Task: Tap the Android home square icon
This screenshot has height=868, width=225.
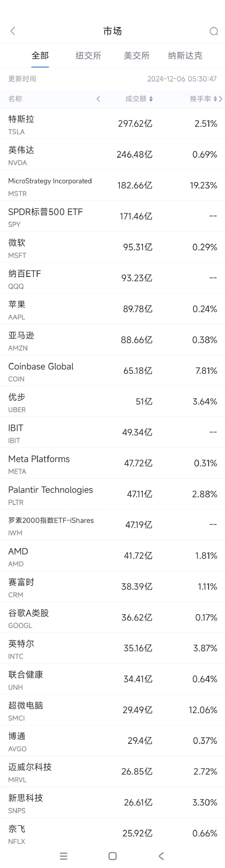Action: pos(112,856)
